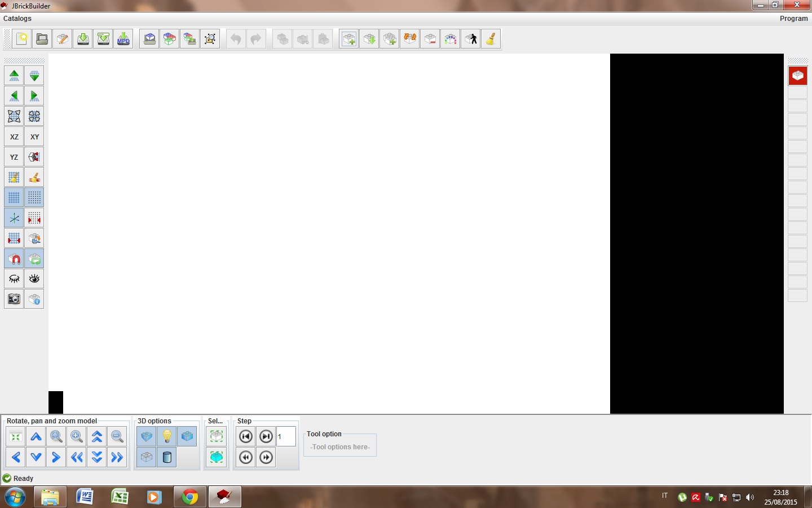The width and height of the screenshot is (812, 508).
Task: Open the Program menu
Action: point(794,19)
